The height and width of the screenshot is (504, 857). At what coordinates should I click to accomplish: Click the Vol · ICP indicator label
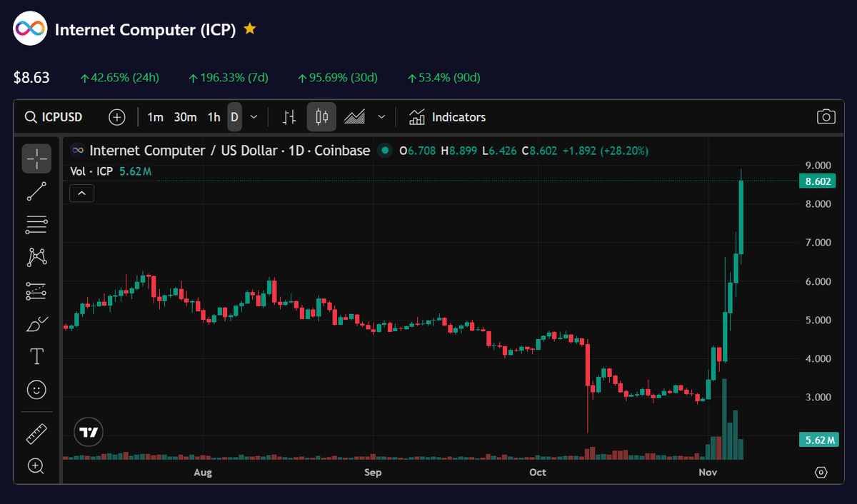[x=92, y=171]
